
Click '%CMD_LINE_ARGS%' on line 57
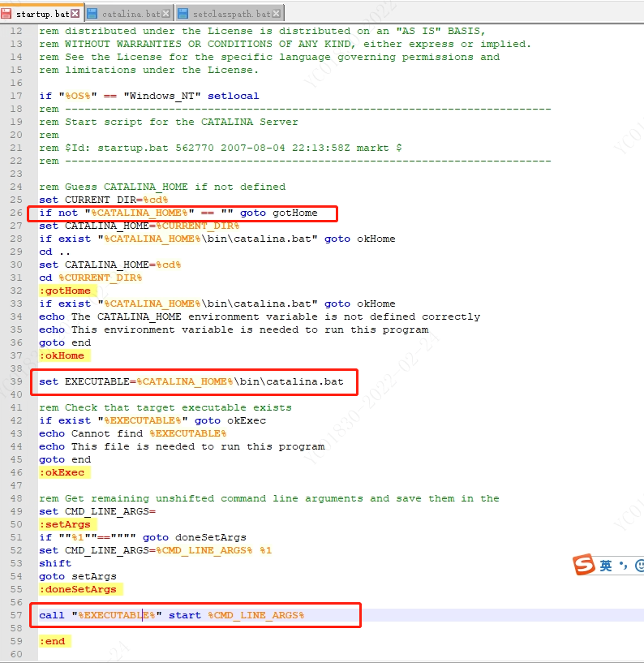pos(256,615)
